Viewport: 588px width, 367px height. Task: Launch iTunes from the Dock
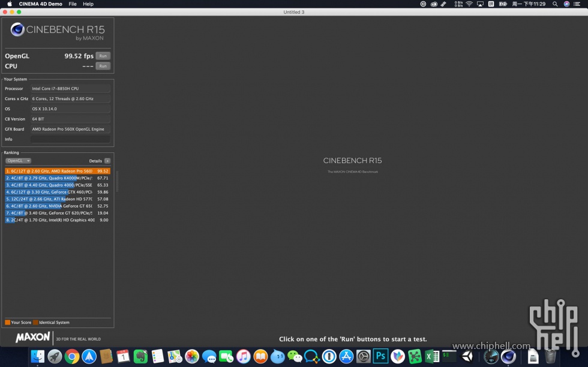click(244, 356)
